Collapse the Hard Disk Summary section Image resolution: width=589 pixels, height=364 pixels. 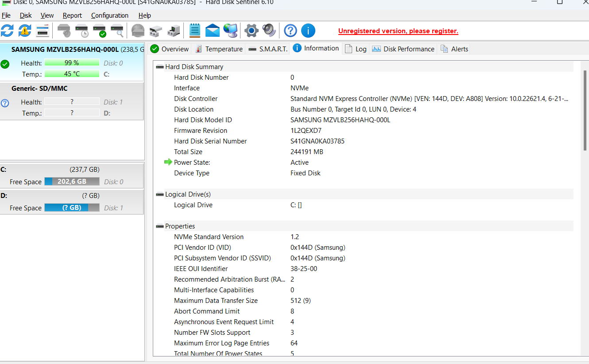tap(160, 67)
